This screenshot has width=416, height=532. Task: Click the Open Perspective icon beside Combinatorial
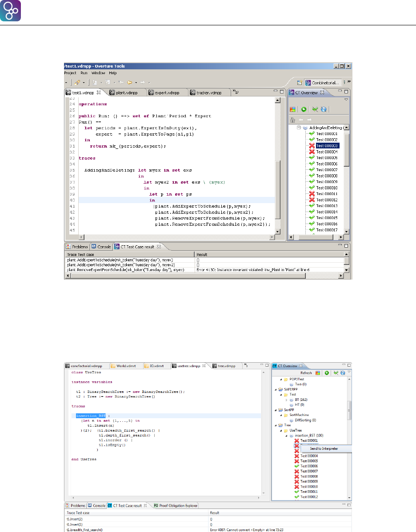300,83
